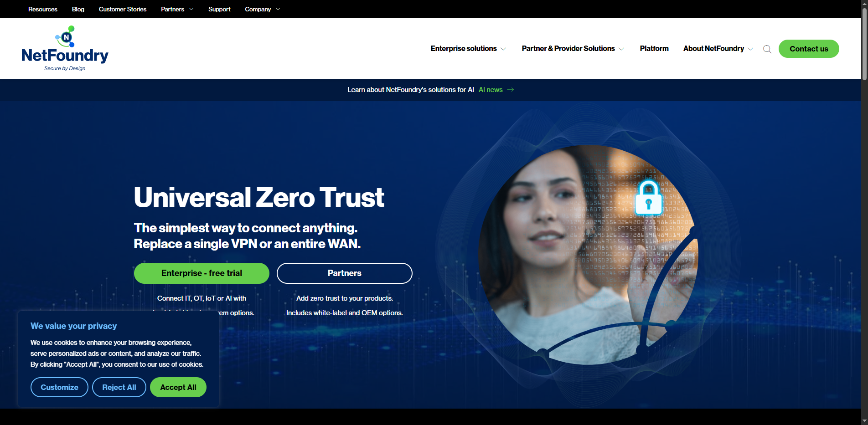Viewport: 868px width, 425px height.
Task: Open Enterprise solutions nav label
Action: click(x=464, y=48)
